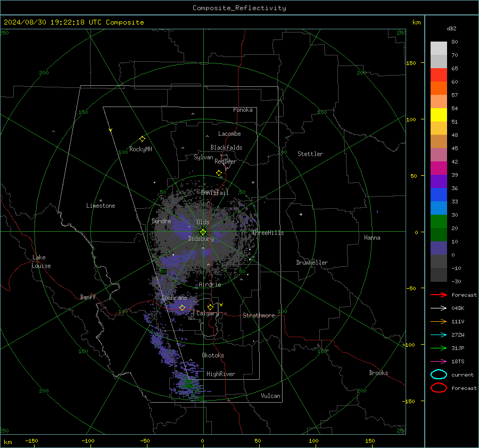Screen dimensions: 479x448
Task: Select the red forecast ellipse icon
Action: (x=439, y=388)
